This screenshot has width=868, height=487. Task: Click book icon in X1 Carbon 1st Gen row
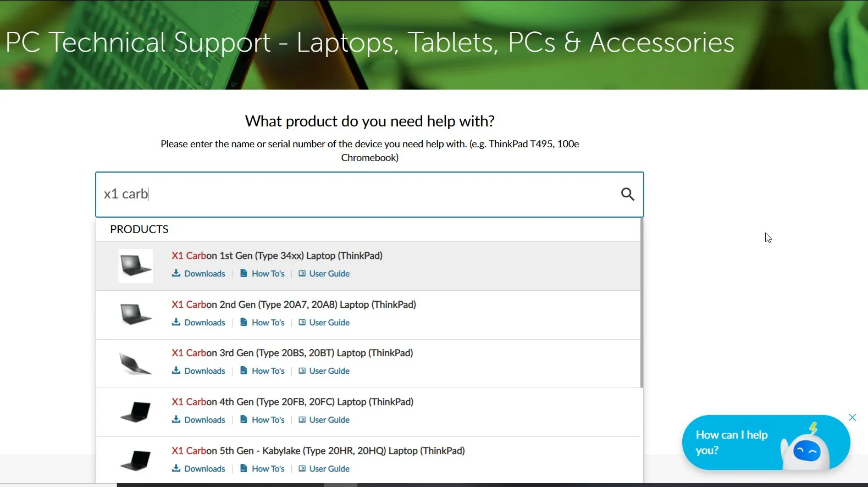tap(302, 274)
